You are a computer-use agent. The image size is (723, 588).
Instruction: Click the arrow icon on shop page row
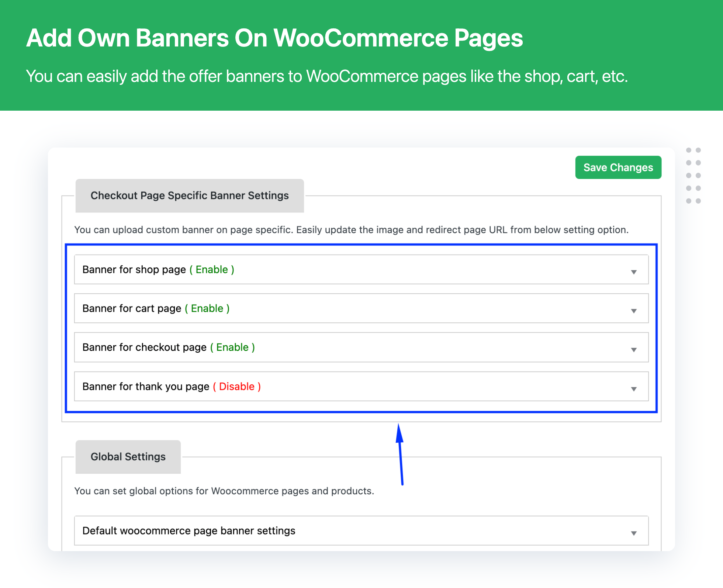pos(634,272)
